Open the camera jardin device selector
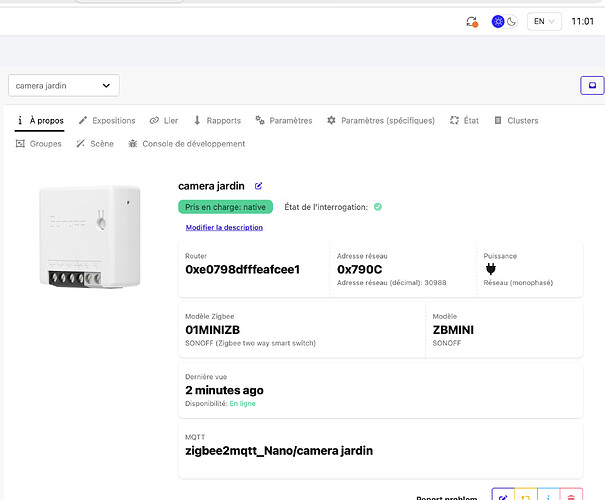605x500 pixels. [x=64, y=86]
